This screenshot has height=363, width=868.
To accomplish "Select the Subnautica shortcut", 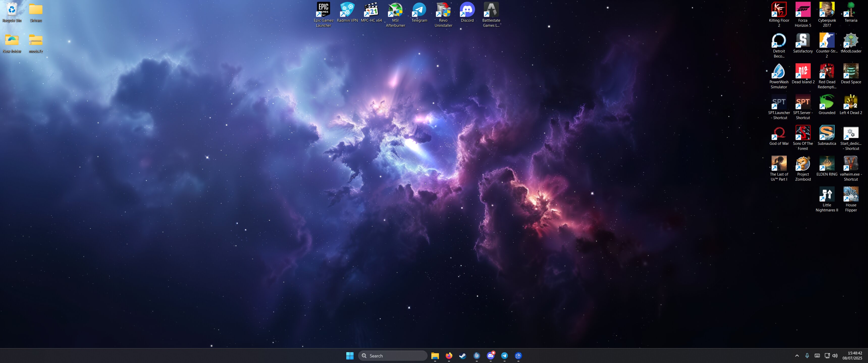I will [827, 135].
